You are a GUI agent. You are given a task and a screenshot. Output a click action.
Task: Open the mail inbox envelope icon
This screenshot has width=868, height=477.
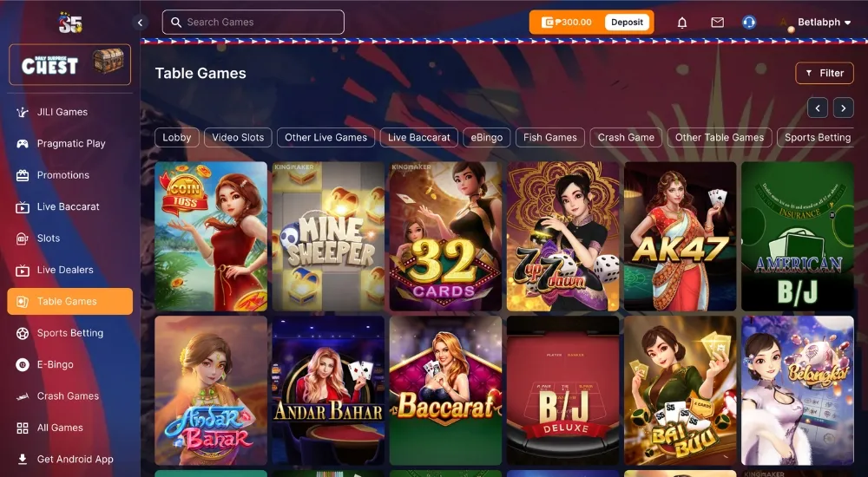[718, 23]
